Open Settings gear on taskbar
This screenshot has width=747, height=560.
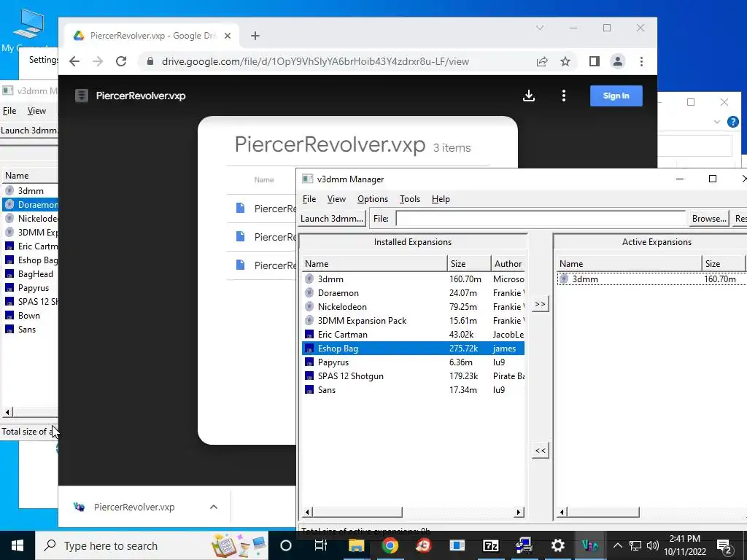(557, 545)
